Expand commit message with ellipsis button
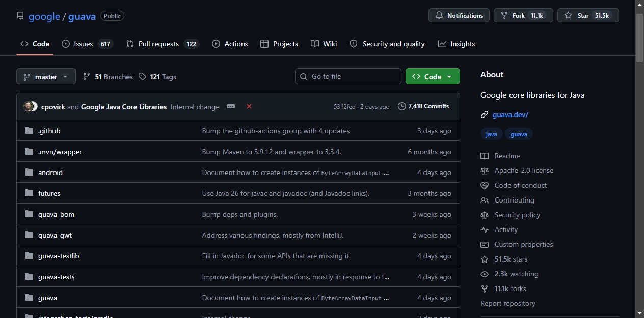 tap(231, 106)
